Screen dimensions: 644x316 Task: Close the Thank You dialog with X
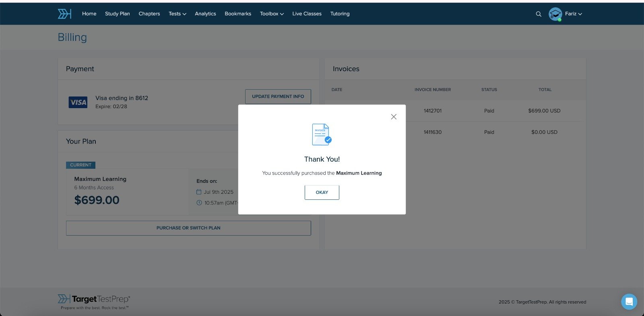(394, 117)
